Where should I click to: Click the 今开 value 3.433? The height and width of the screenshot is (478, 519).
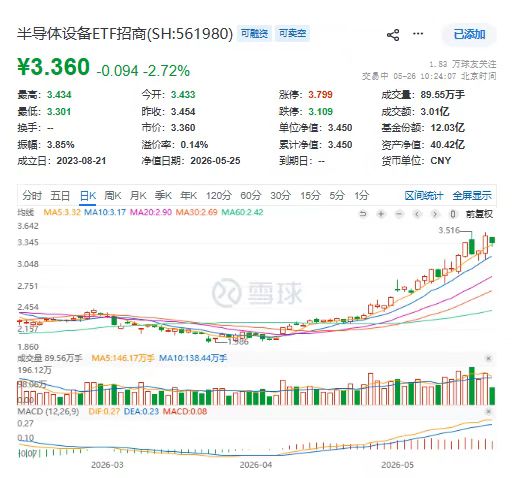coord(183,95)
